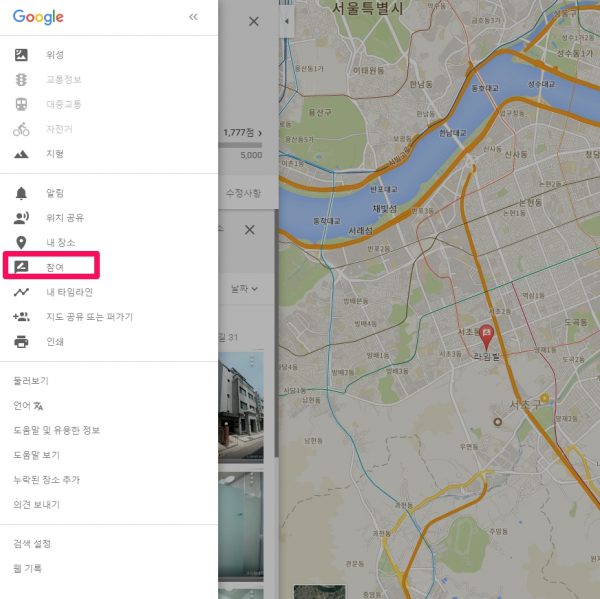Click the red map pin at 라임빌

click(x=486, y=337)
